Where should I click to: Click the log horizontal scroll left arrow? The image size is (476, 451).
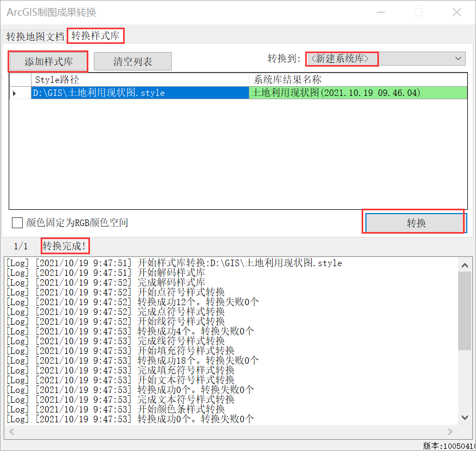[x=12, y=432]
